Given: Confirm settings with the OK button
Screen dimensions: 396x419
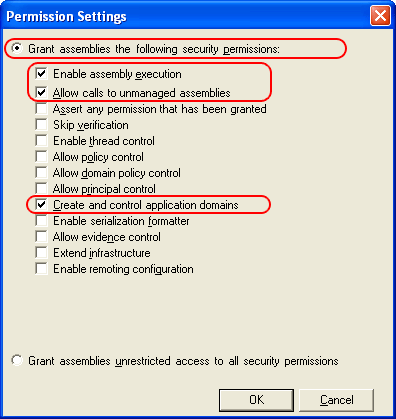Looking at the screenshot, I should pyautogui.click(x=256, y=400).
